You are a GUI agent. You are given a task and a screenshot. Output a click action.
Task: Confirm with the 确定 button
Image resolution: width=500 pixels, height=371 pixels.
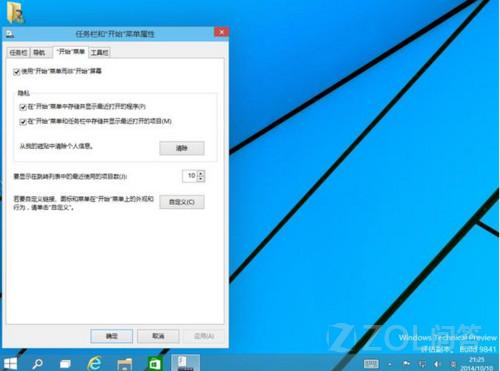112,336
